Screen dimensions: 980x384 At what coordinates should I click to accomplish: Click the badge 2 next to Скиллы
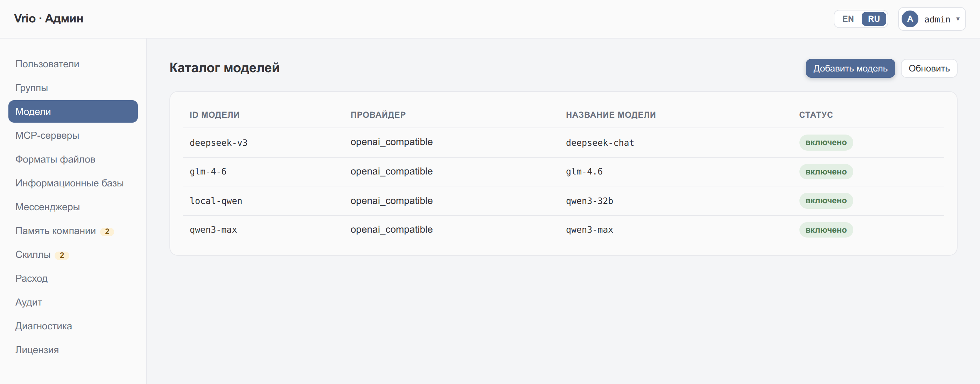tap(62, 255)
